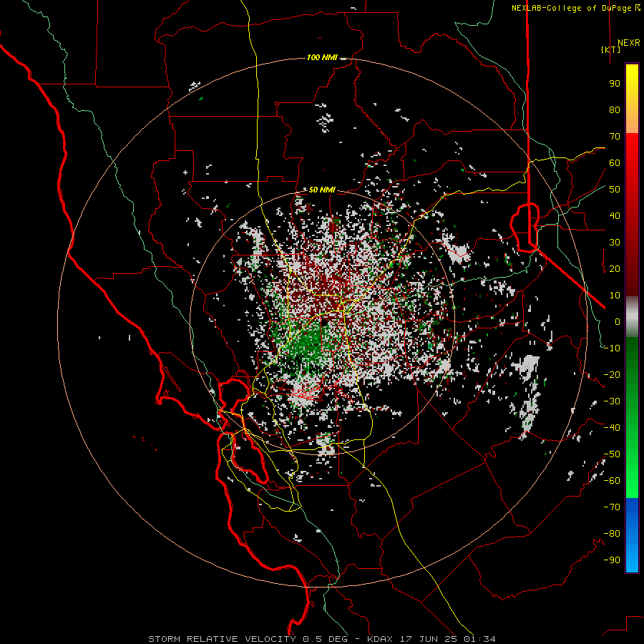Click the 50 NMI range ring label
This screenshot has height=644, width=644.
coord(322,190)
